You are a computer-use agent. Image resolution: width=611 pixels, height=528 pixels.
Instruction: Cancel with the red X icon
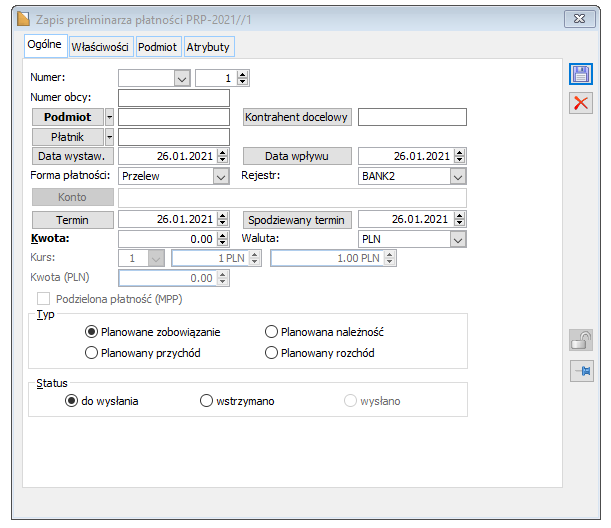(581, 103)
